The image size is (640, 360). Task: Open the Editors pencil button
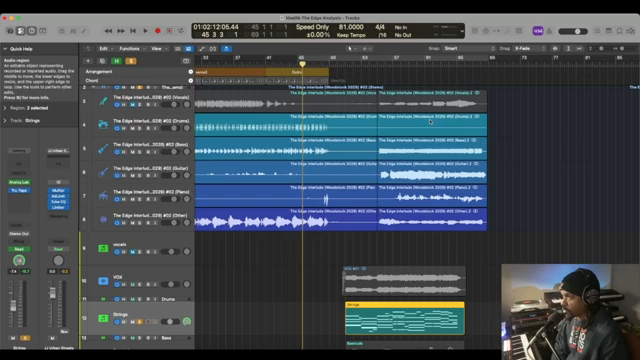(x=84, y=31)
